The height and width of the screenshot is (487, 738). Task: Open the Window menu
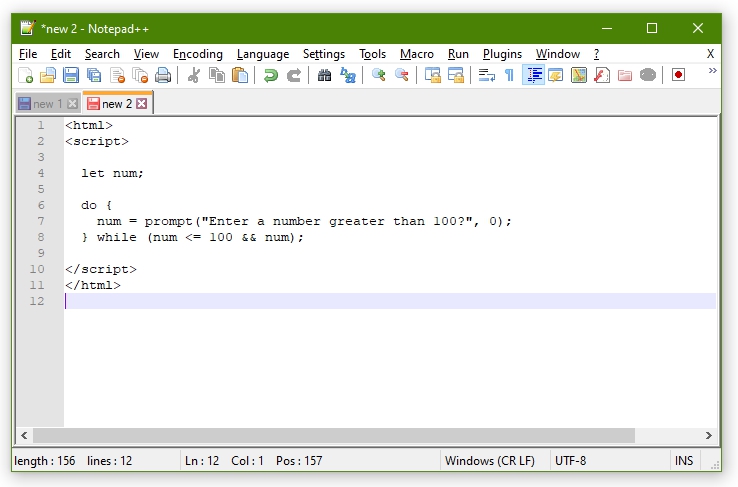tap(558, 54)
